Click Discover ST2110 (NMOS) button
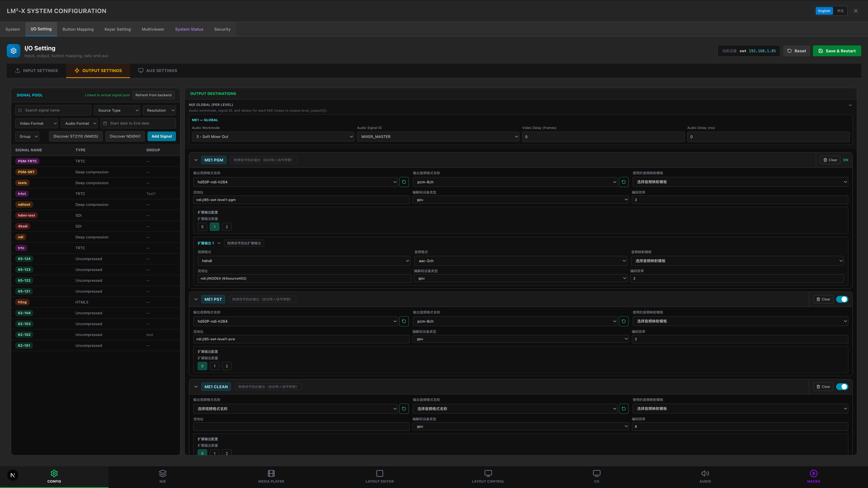Viewport: 868px width, 488px height. (x=76, y=136)
